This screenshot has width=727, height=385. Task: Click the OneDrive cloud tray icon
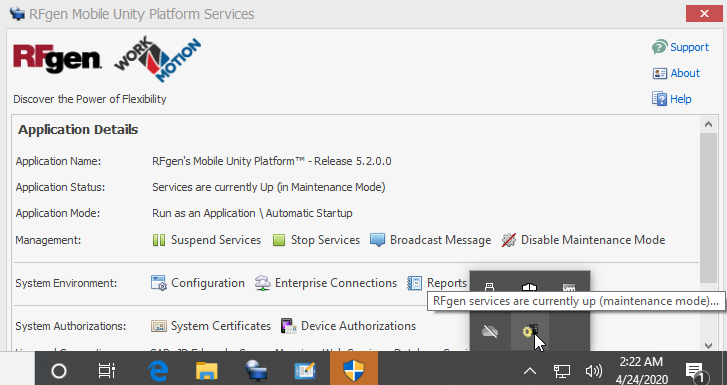click(x=490, y=331)
